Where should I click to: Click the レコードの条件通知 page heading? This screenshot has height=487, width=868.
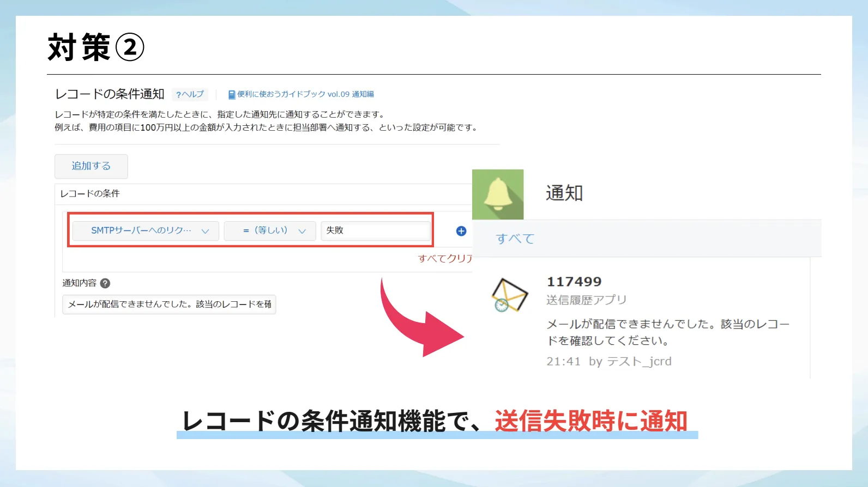click(x=110, y=94)
